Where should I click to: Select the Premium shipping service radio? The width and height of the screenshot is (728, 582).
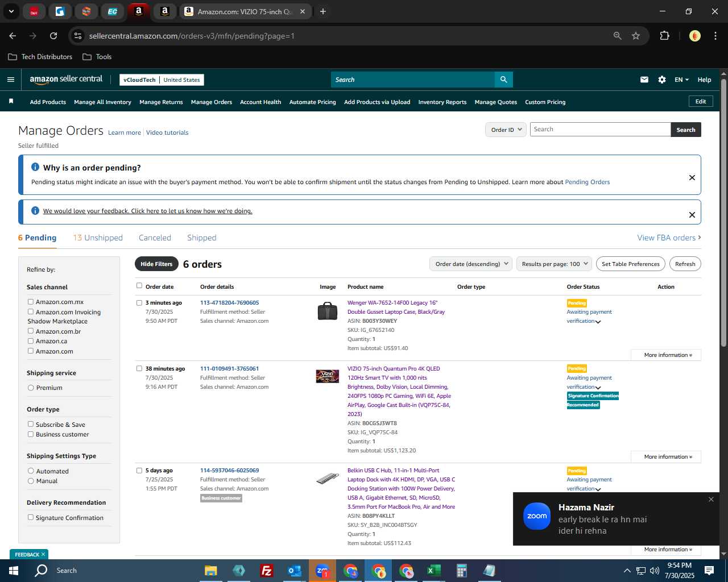click(x=31, y=388)
